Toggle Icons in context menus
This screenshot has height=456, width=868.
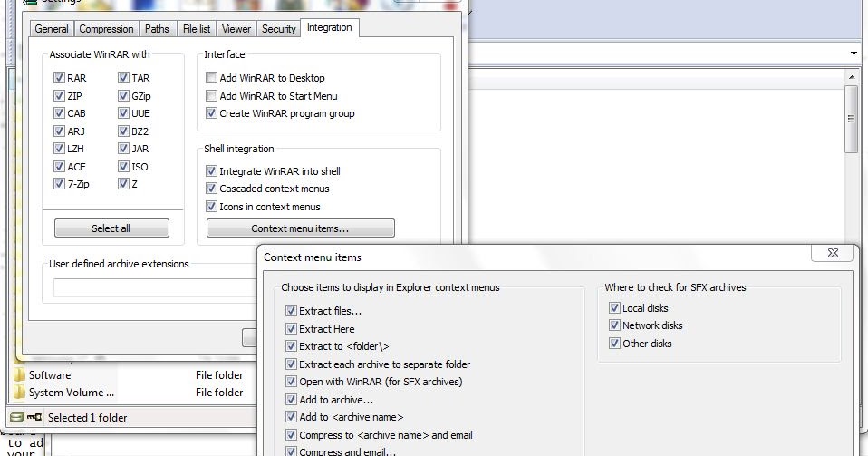pyautogui.click(x=211, y=207)
